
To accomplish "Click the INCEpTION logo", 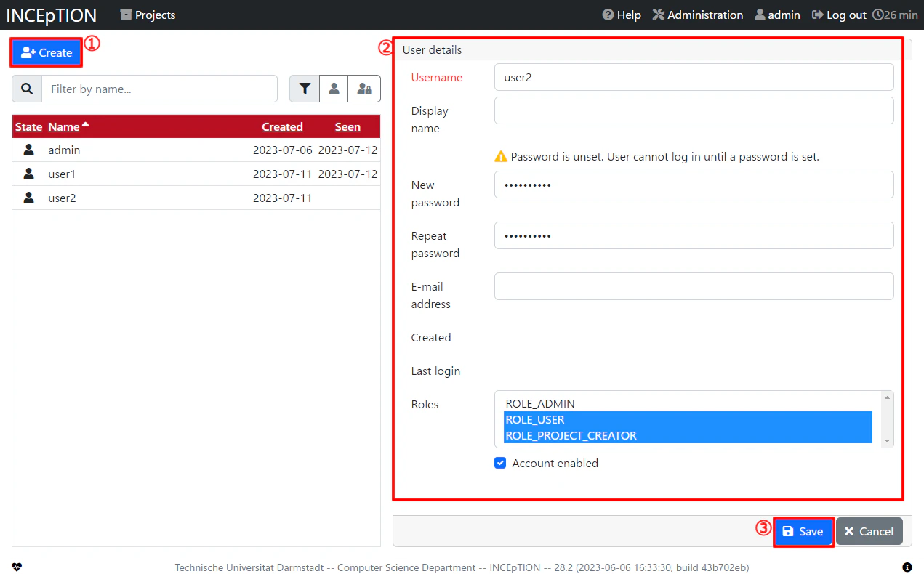I will pos(52,15).
